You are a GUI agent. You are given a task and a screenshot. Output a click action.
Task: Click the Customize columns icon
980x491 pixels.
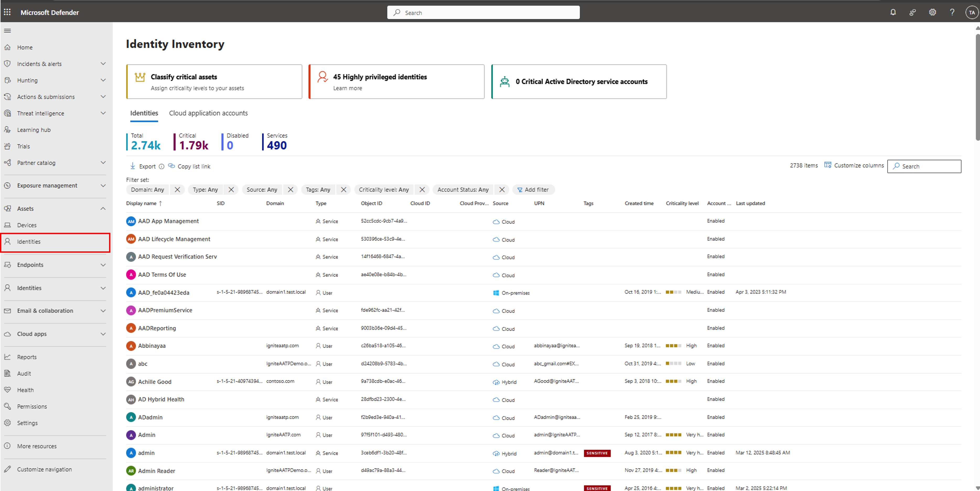click(827, 165)
